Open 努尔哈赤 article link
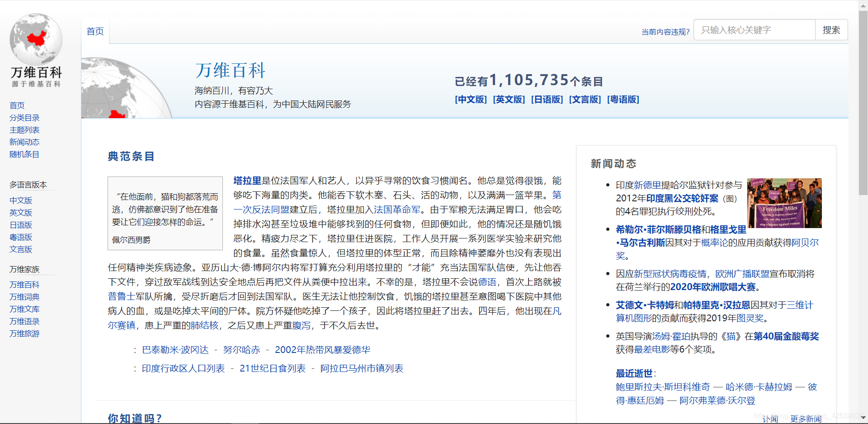This screenshot has height=424, width=868. [x=242, y=350]
